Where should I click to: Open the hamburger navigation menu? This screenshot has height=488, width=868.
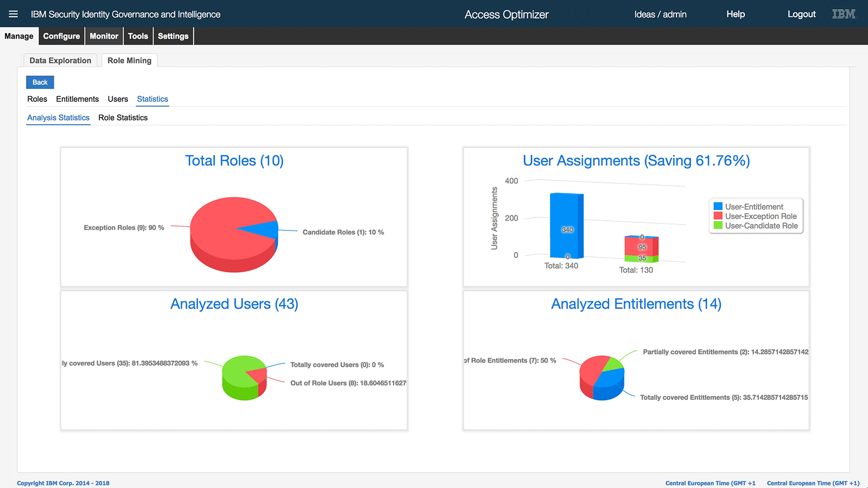(x=13, y=14)
